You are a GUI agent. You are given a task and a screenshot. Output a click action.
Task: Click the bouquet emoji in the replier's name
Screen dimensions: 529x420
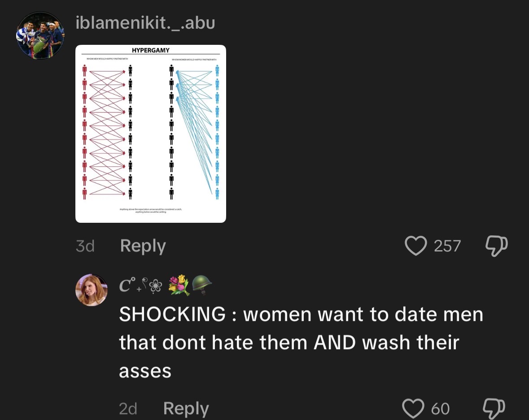(x=178, y=286)
